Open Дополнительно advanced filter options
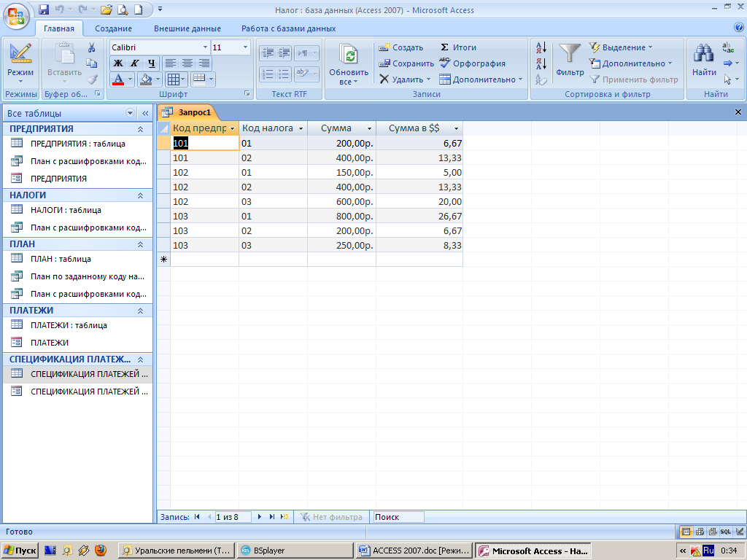 (x=631, y=63)
